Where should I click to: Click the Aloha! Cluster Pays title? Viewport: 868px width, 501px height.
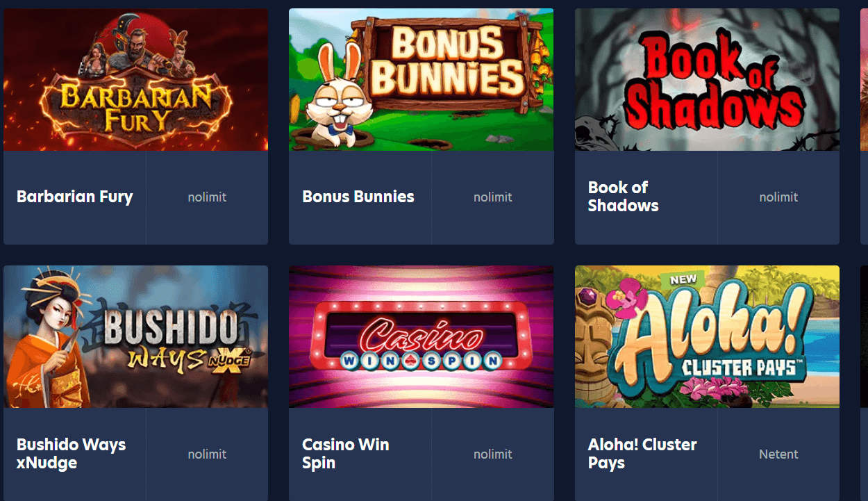tap(642, 454)
